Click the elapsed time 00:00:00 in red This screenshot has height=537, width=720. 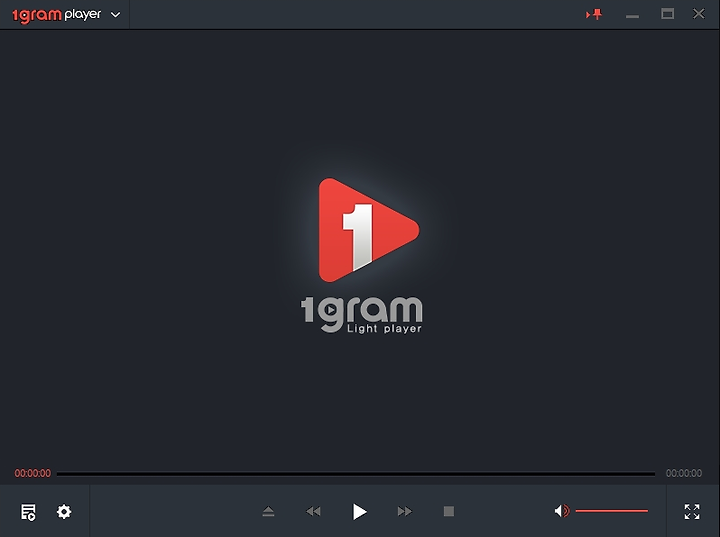tap(33, 473)
